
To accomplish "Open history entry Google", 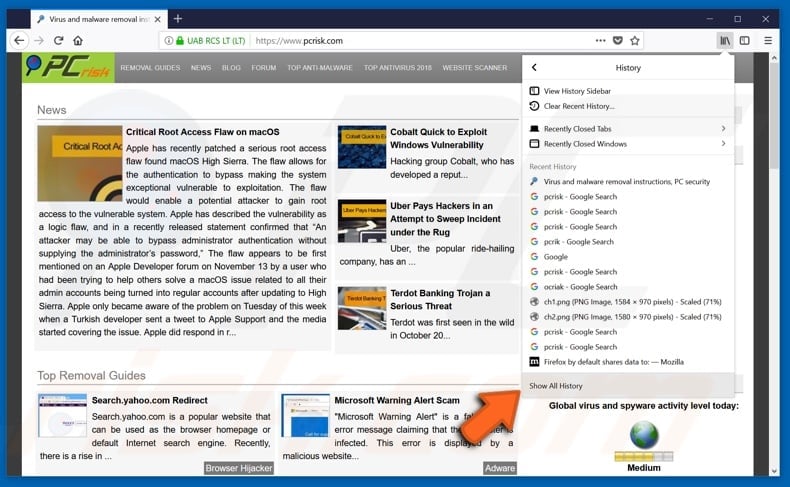I will (x=628, y=256).
